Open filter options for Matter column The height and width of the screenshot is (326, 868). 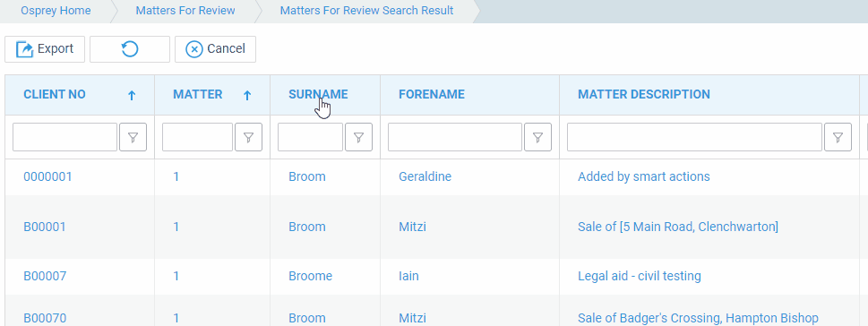(x=248, y=137)
